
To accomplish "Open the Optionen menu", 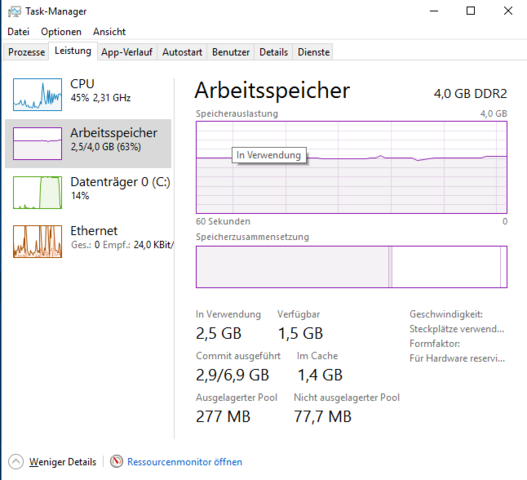I will point(61,32).
